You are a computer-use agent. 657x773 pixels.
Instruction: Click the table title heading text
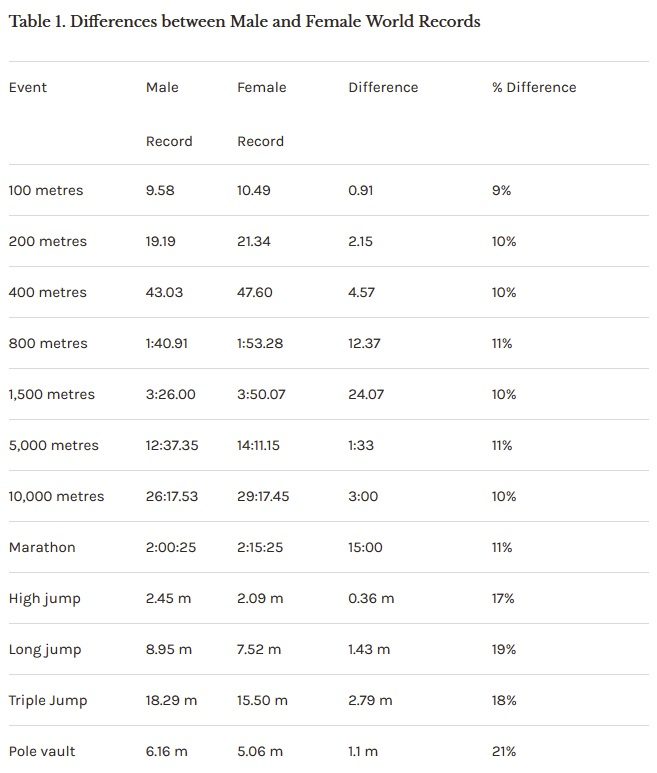(244, 21)
